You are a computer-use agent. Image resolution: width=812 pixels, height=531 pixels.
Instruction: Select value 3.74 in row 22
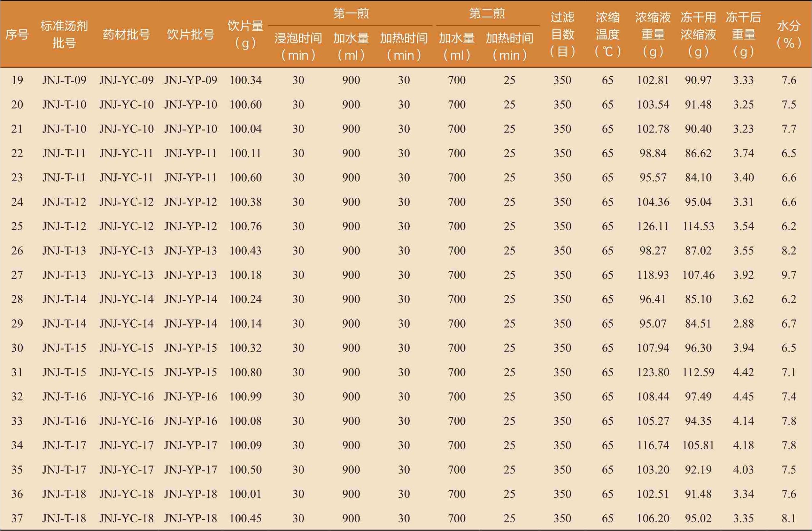coord(743,153)
